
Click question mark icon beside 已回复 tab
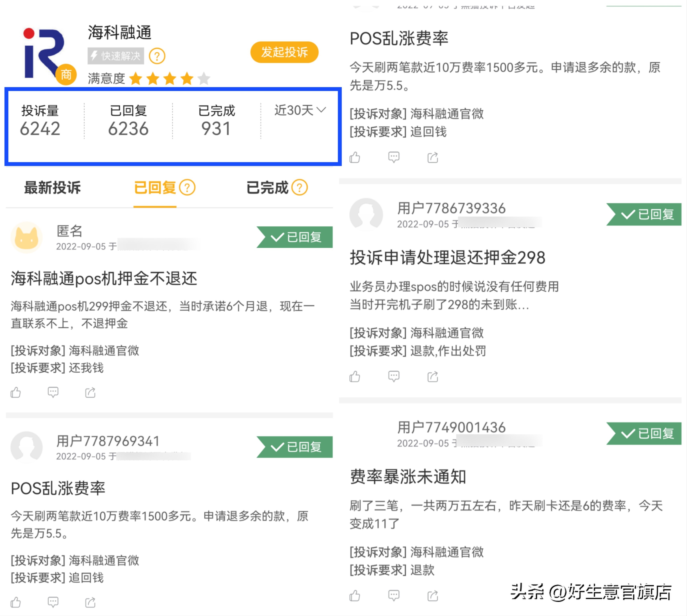pyautogui.click(x=187, y=188)
